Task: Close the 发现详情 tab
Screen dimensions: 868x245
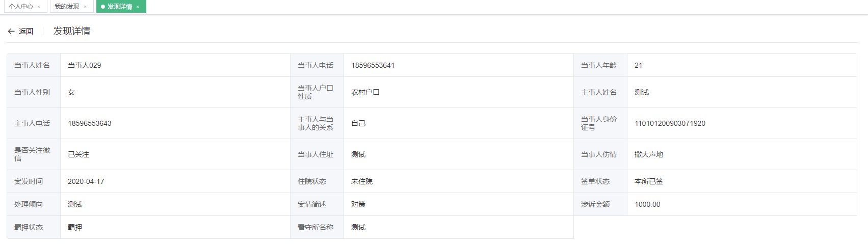Action: (x=138, y=7)
